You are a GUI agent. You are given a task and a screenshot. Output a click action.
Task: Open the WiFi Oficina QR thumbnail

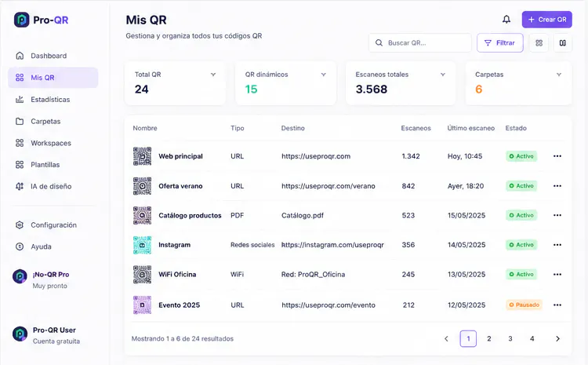(142, 275)
